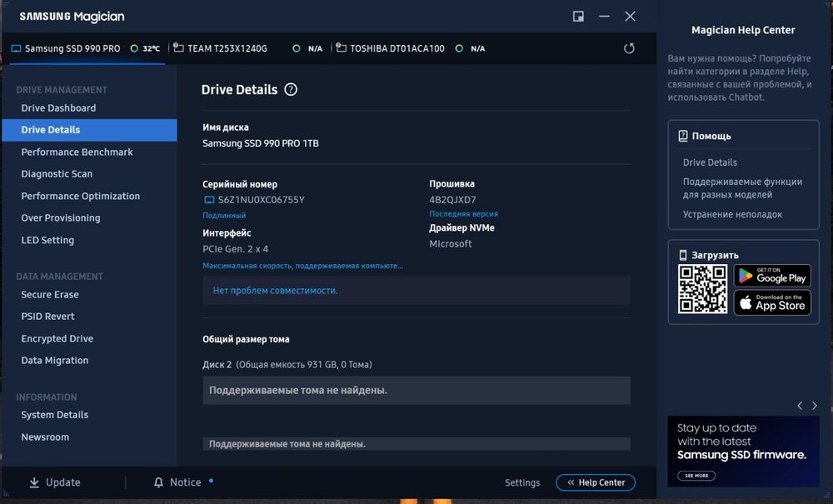Open Settings from the bottom bar
The image size is (833, 504).
522,482
